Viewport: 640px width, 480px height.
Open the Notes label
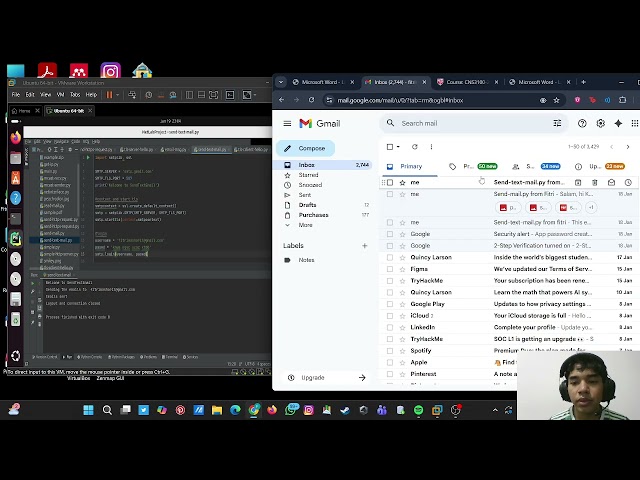(x=306, y=260)
